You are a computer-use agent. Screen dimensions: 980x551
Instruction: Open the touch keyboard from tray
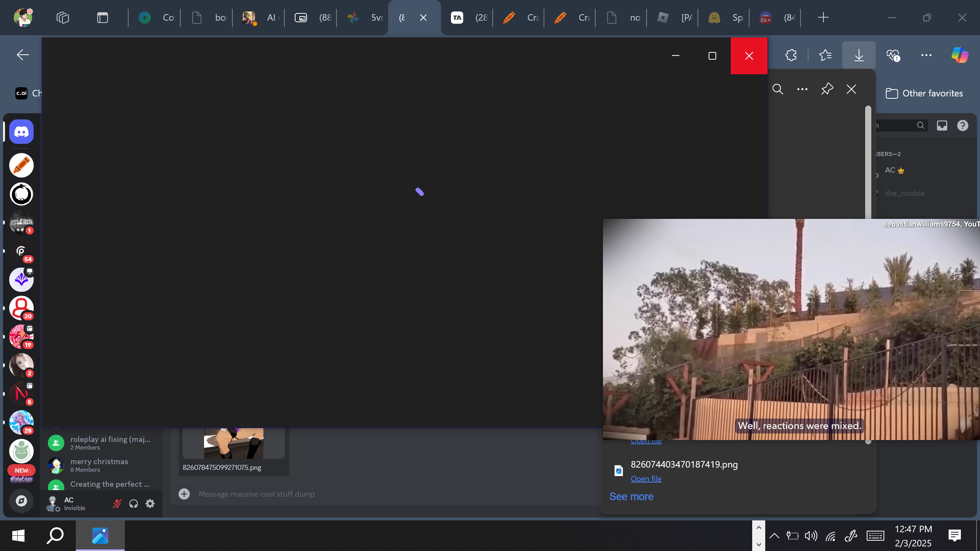tap(875, 535)
